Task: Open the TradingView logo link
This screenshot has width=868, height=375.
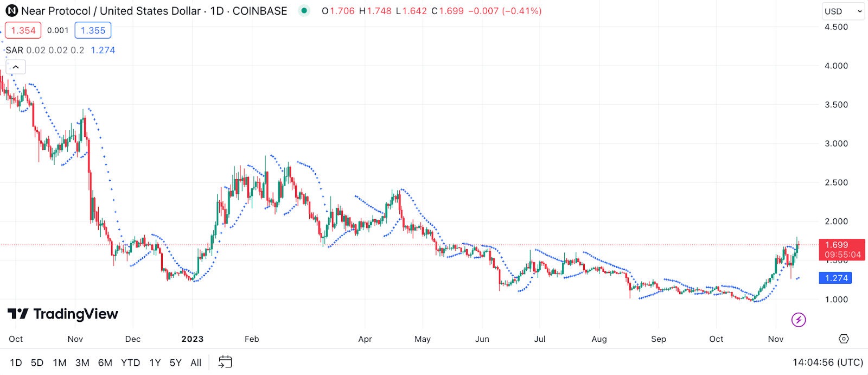Action: pyautogui.click(x=63, y=314)
